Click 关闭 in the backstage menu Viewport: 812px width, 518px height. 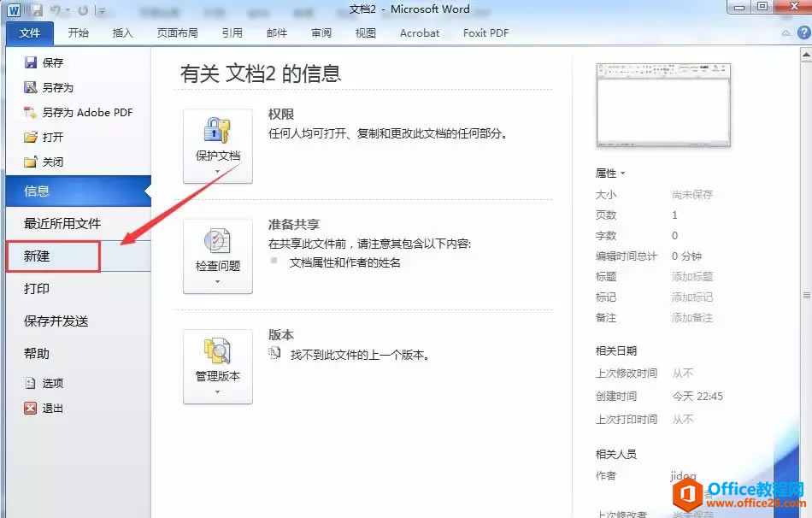[x=44, y=162]
